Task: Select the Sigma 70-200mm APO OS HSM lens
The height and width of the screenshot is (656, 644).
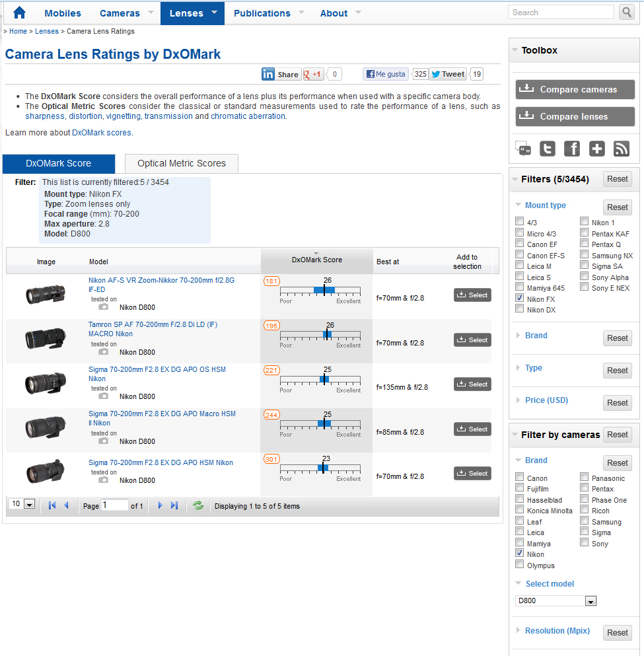Action: (472, 384)
